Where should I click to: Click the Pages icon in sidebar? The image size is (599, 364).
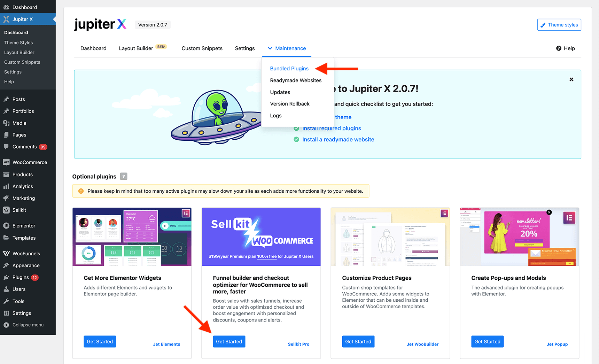pyautogui.click(x=6, y=135)
